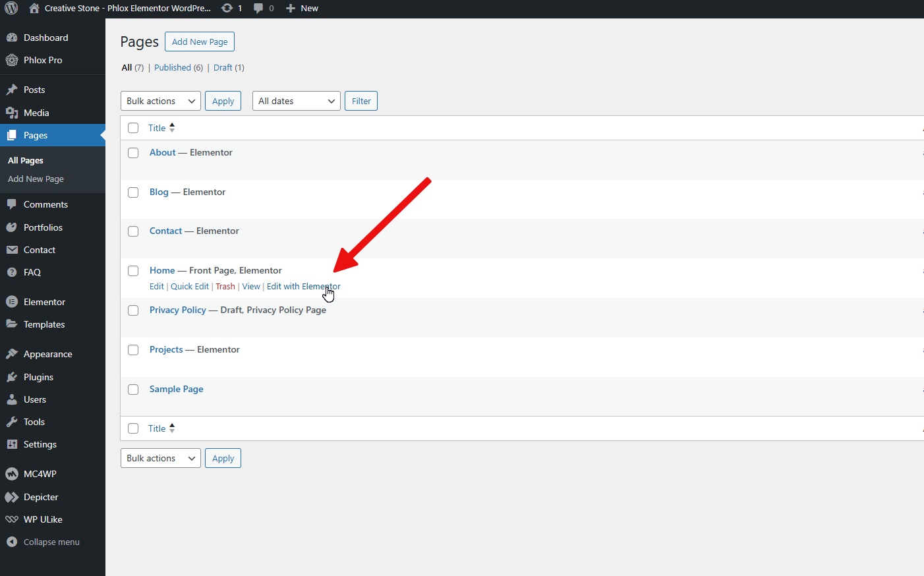924x576 pixels.
Task: Check the Privacy Policy row checkbox
Action: tap(133, 310)
